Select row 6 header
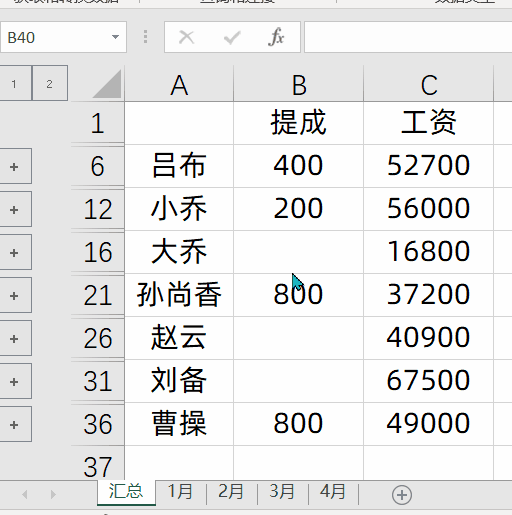512x515 pixels. tap(98, 166)
